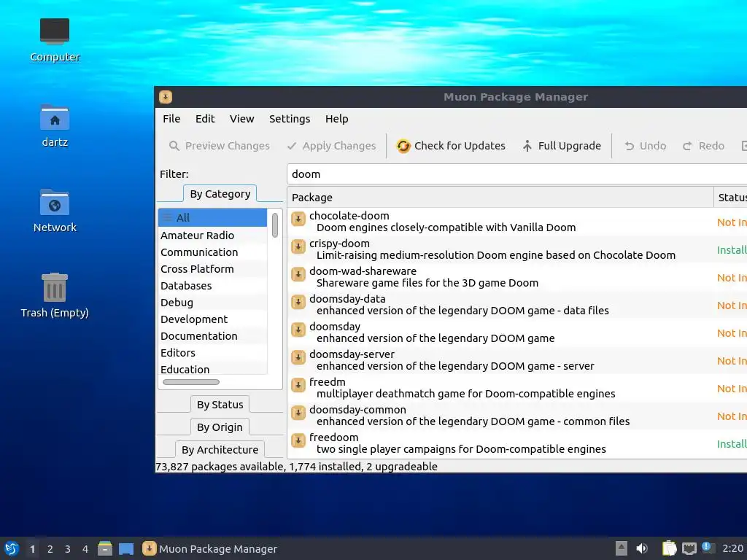Screen dimensions: 747x560
Task: Expand the By Origin filter section
Action: pos(220,427)
